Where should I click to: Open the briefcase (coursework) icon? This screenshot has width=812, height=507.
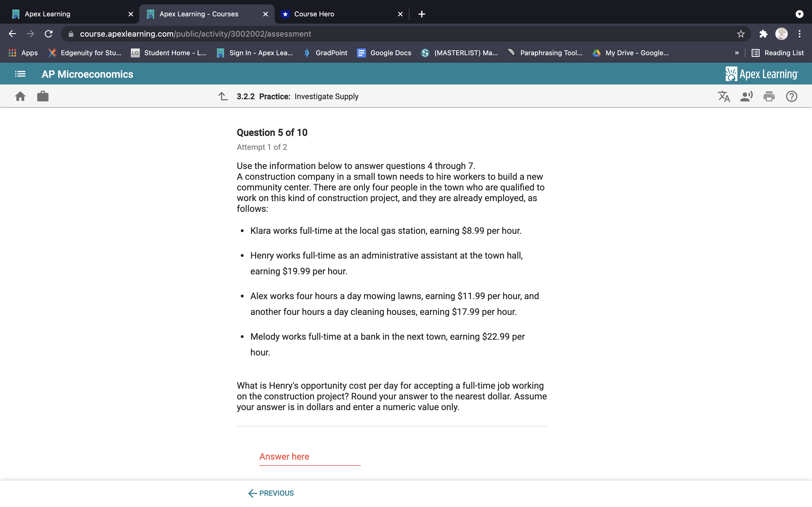(x=43, y=96)
